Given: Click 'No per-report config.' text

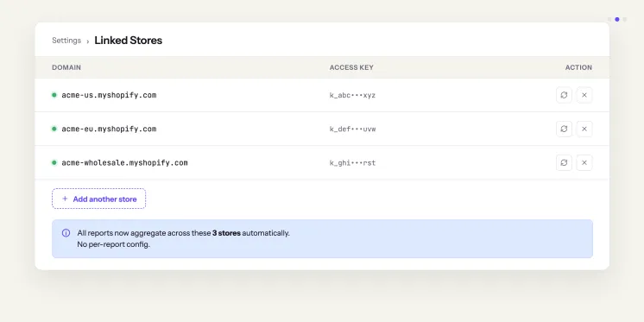Looking at the screenshot, I should [114, 244].
